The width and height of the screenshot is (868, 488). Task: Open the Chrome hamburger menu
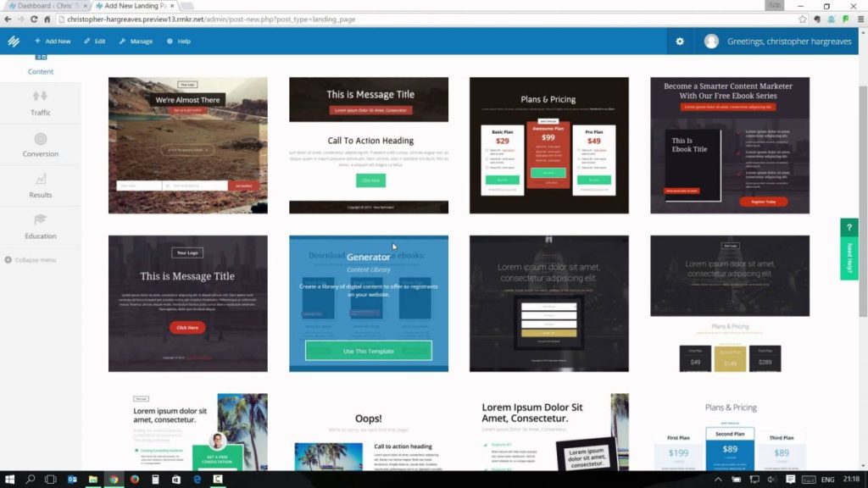coord(861,19)
